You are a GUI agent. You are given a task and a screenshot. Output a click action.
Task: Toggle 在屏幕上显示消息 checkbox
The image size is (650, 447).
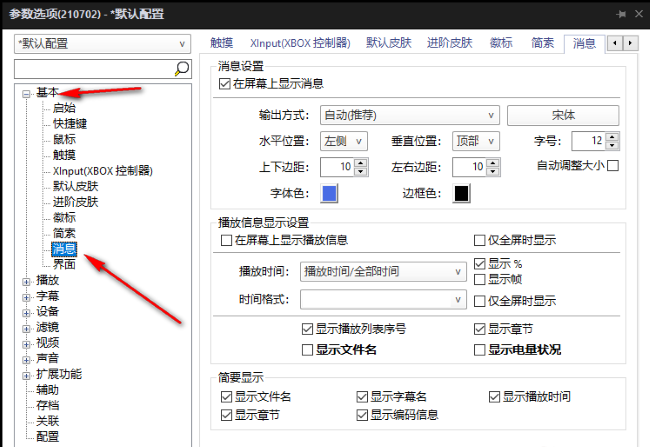pyautogui.click(x=225, y=84)
